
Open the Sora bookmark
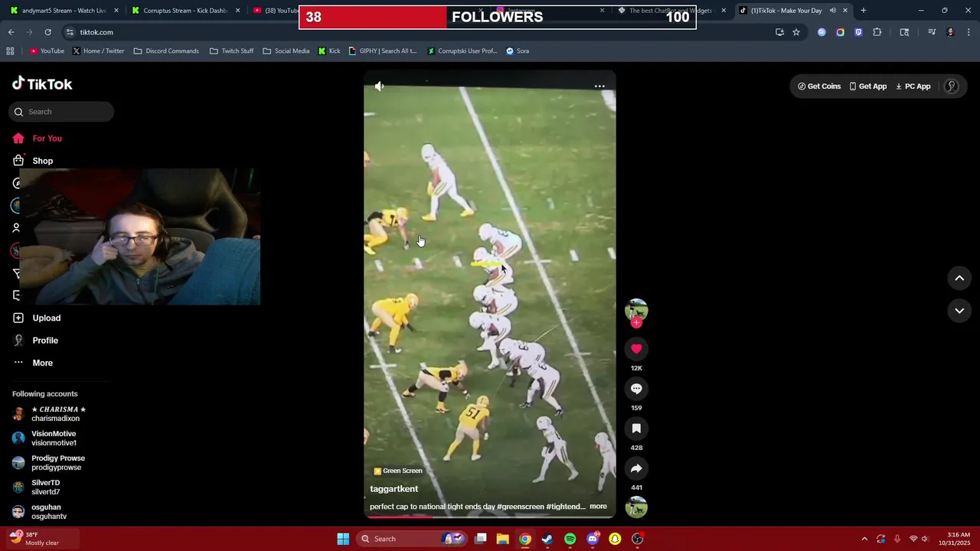click(x=518, y=51)
